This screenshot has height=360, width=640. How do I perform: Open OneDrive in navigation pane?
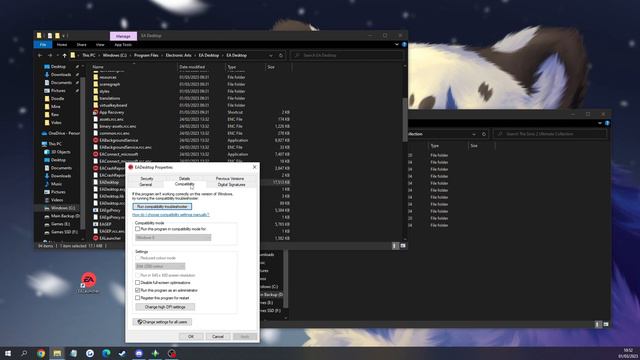point(61,133)
